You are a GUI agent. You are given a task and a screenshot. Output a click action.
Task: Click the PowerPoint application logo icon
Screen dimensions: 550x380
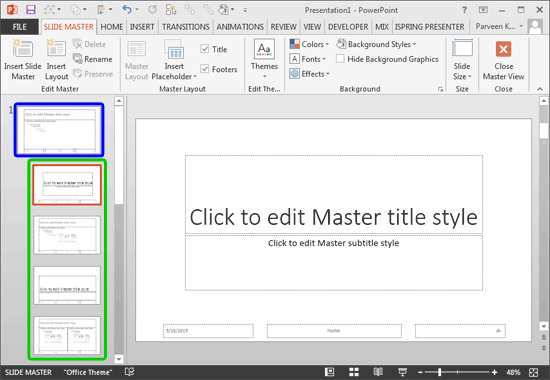coord(12,9)
